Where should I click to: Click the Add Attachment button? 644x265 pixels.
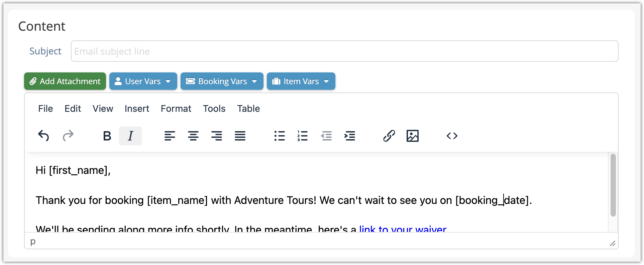tap(65, 81)
